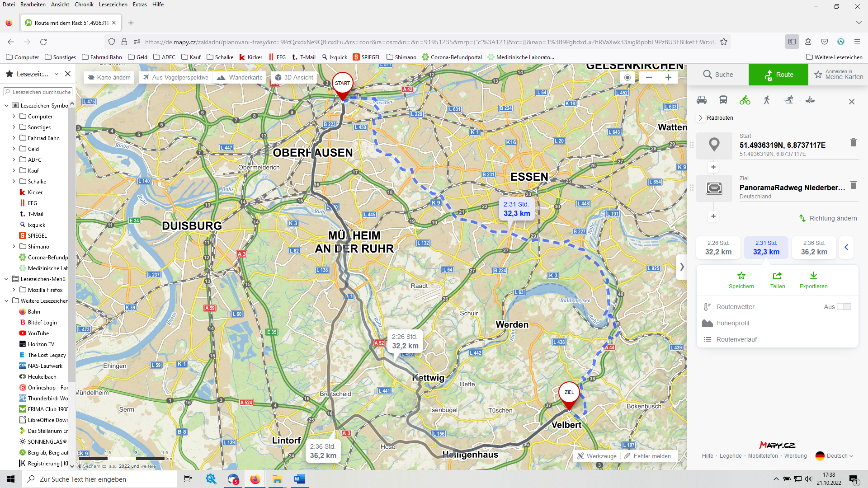The height and width of the screenshot is (488, 868).
Task: Switch to the Suche tab
Action: [718, 75]
